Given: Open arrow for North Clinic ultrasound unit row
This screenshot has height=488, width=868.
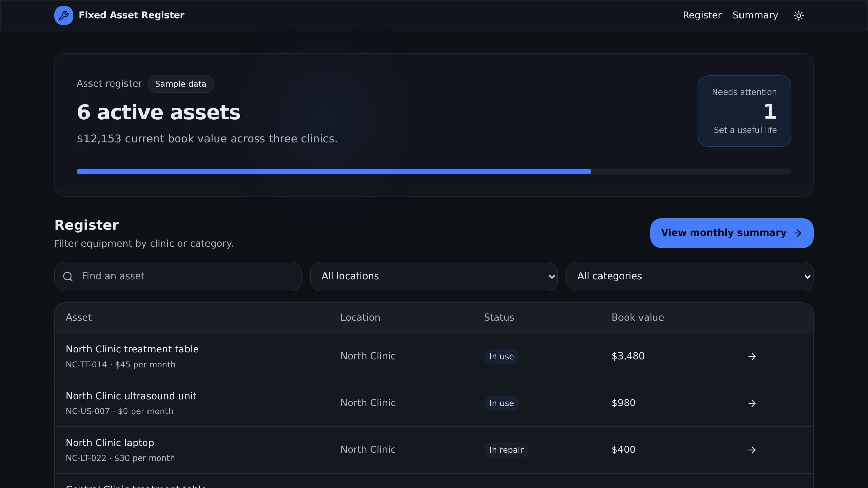Looking at the screenshot, I should pyautogui.click(x=752, y=403).
